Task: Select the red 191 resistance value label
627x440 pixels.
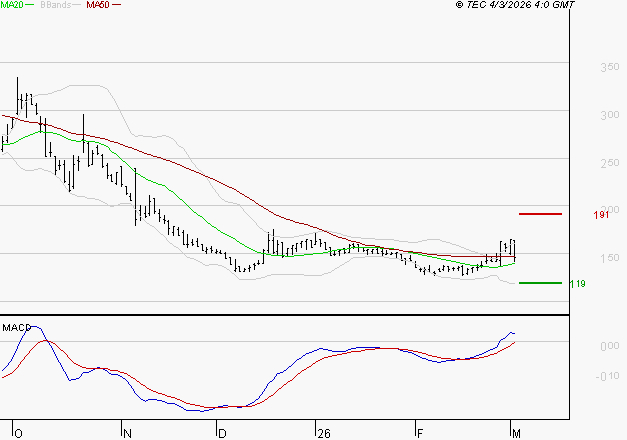Action: pyautogui.click(x=601, y=215)
